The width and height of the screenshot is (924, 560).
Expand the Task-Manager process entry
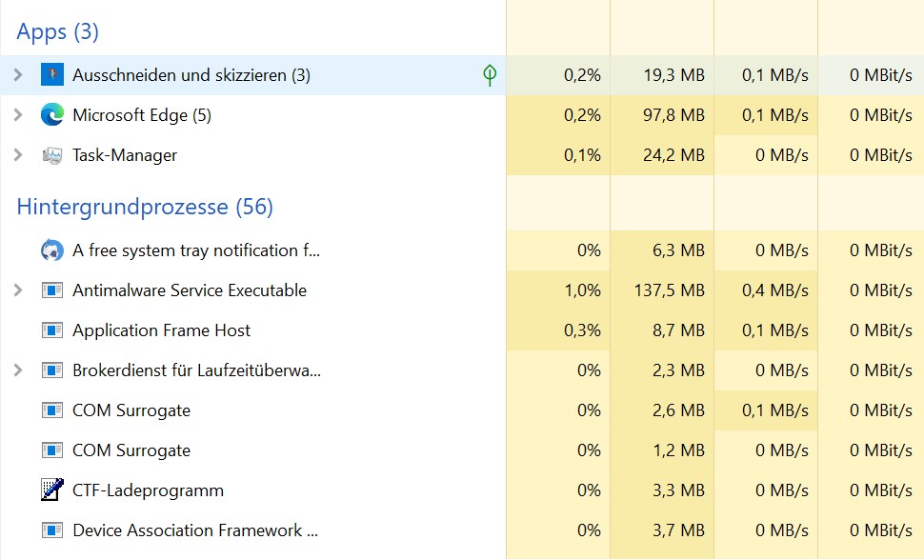(17, 155)
